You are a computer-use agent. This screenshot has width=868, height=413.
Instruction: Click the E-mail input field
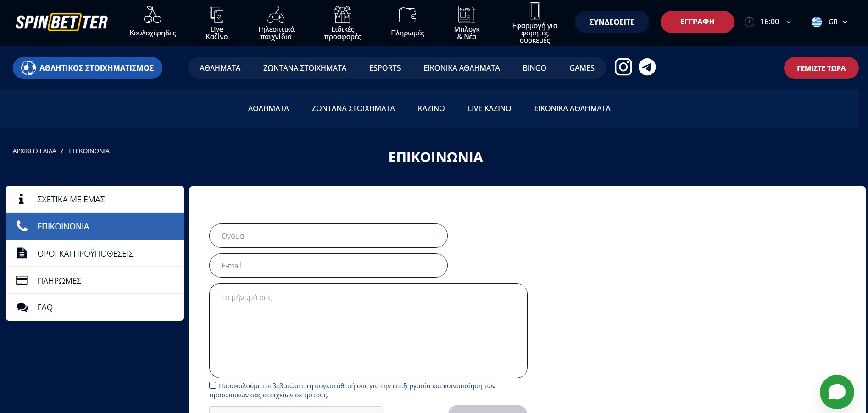328,265
